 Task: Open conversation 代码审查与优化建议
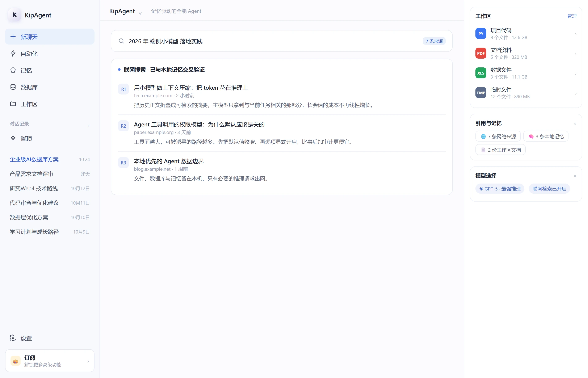[x=50, y=203]
